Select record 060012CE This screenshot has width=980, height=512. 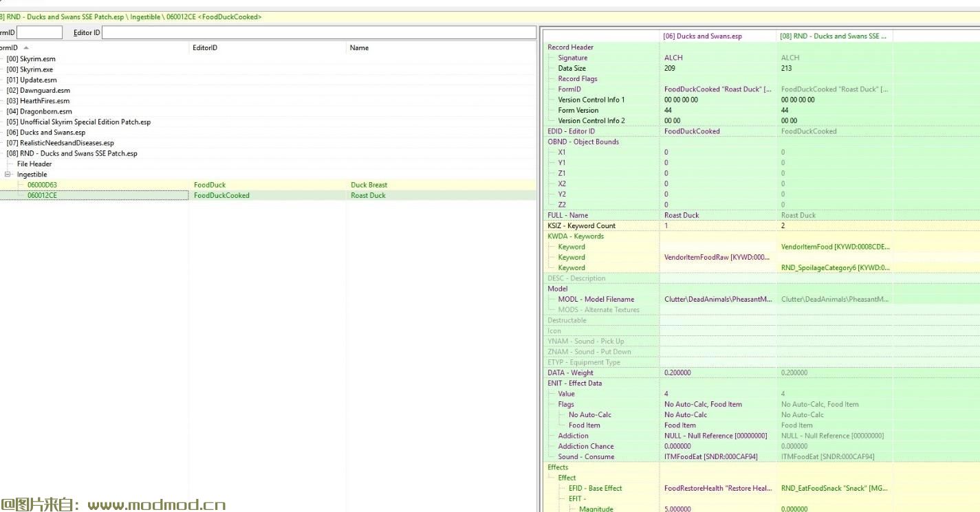pos(43,195)
